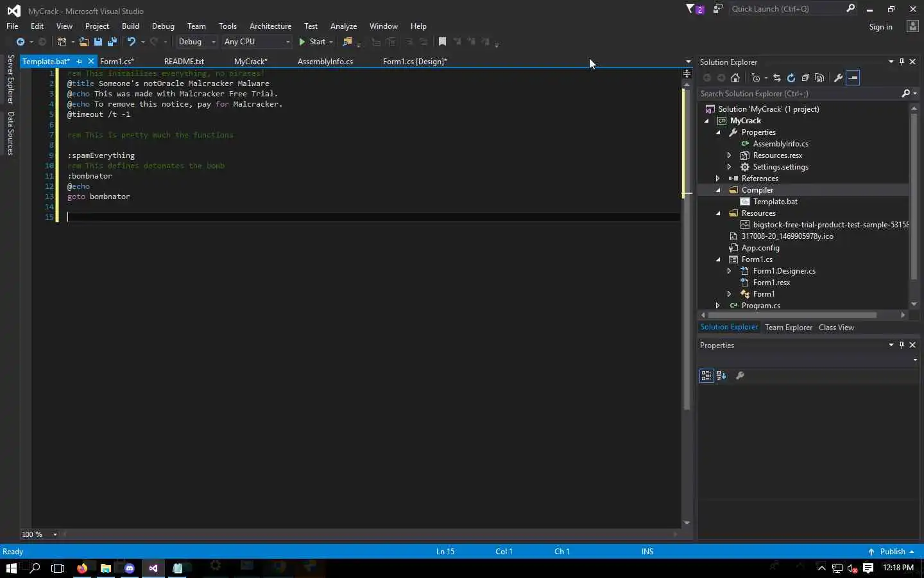Toggle auto-hide pin on Properties panel

(x=902, y=346)
